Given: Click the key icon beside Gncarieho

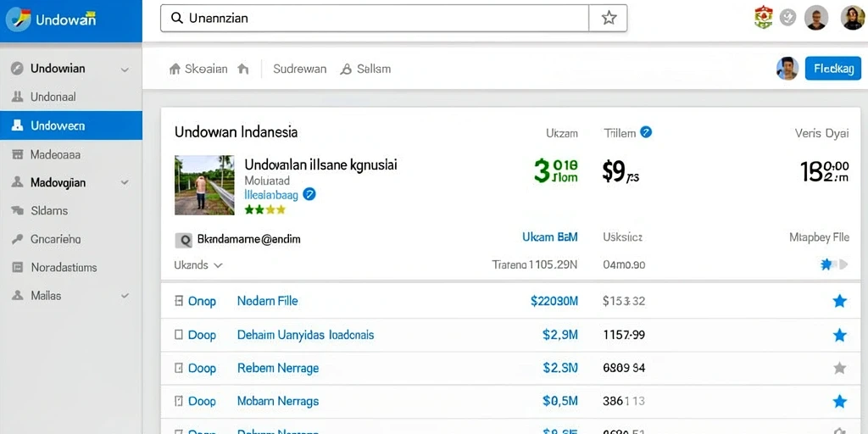Looking at the screenshot, I should click(x=17, y=239).
